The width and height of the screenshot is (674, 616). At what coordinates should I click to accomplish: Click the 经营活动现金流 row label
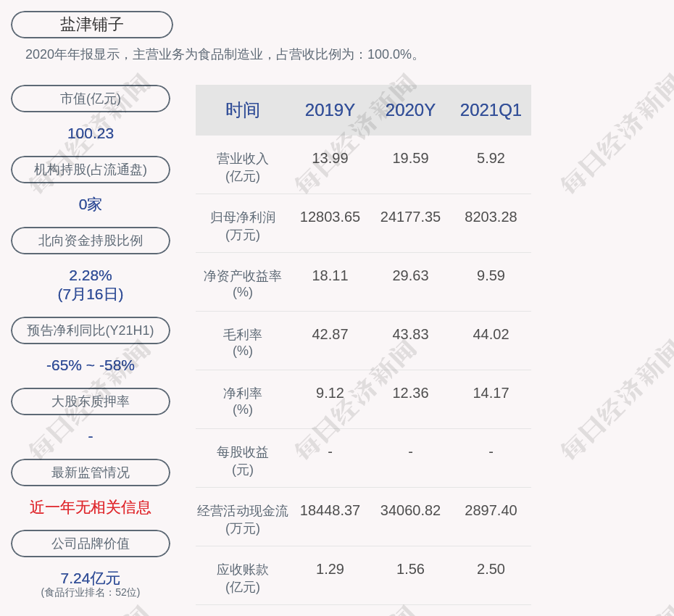(x=243, y=519)
